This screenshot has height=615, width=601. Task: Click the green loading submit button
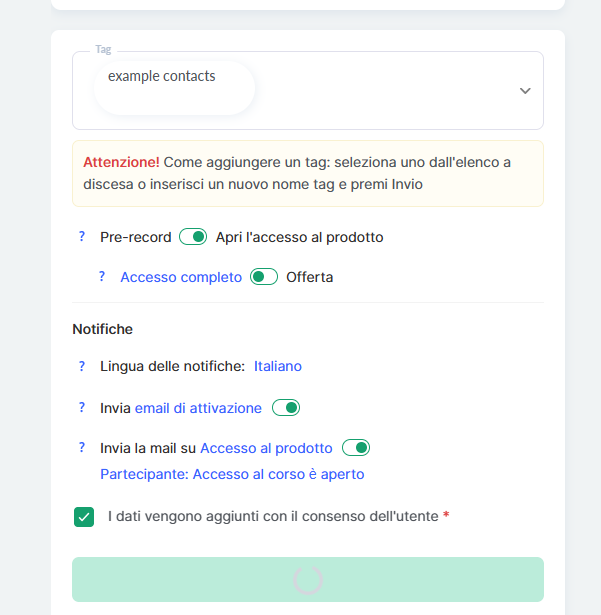308,579
